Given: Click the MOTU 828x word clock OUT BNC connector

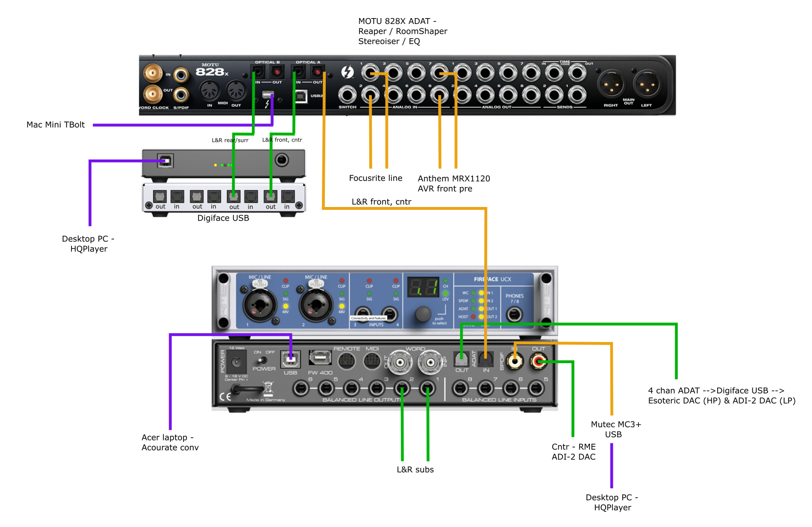Looking at the screenshot, I should [153, 94].
